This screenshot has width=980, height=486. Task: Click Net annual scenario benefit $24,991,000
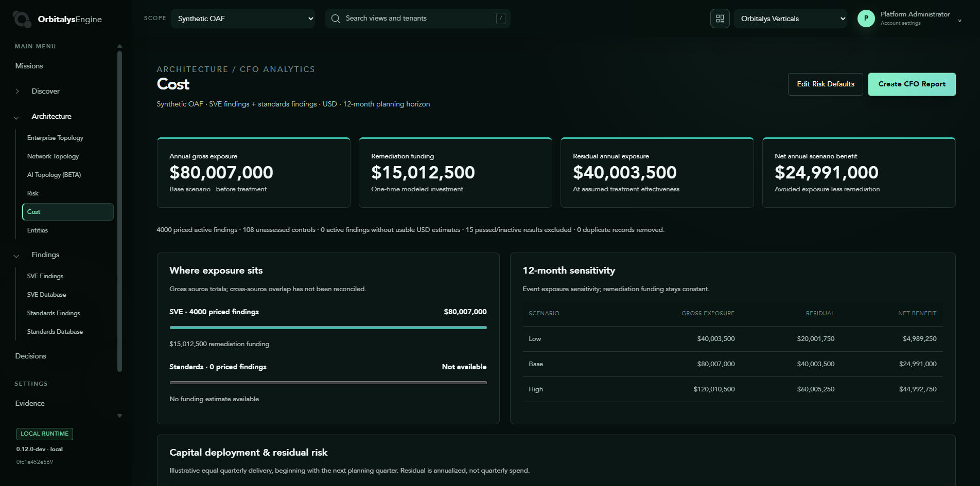[x=827, y=172]
